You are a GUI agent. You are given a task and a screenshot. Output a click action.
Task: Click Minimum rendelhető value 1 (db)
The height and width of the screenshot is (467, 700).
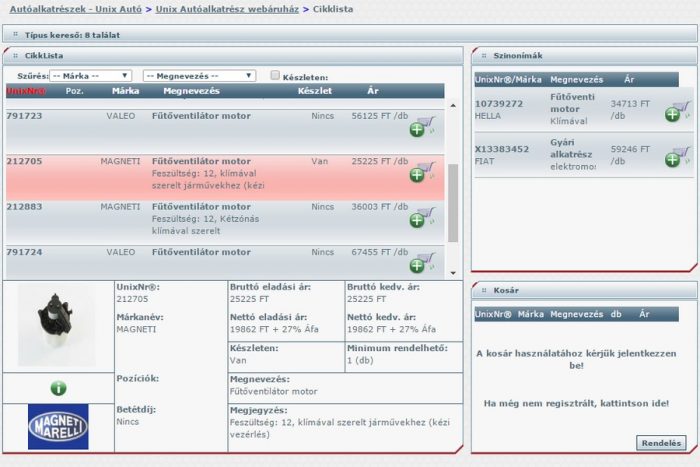pos(360,360)
